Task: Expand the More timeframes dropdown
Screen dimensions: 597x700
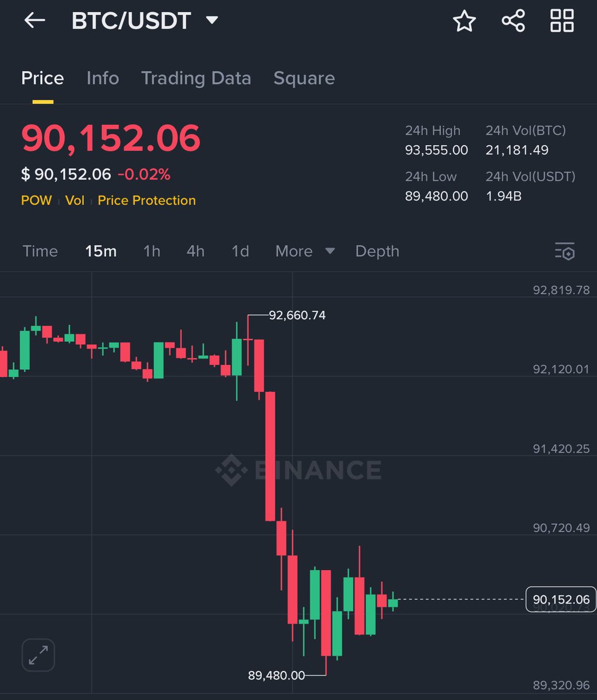Action: point(304,251)
